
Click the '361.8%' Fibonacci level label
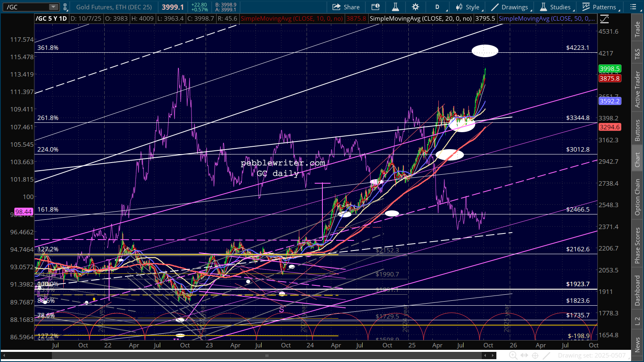48,48
